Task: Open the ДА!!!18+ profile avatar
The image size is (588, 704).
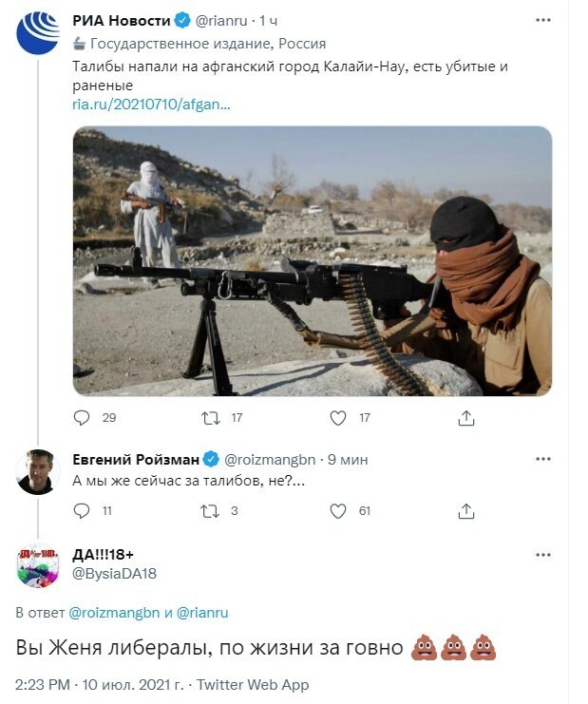Action: (38, 566)
